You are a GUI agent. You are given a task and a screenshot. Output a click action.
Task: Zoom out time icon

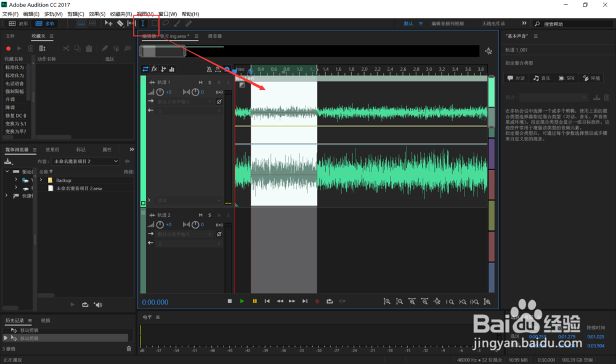click(424, 302)
